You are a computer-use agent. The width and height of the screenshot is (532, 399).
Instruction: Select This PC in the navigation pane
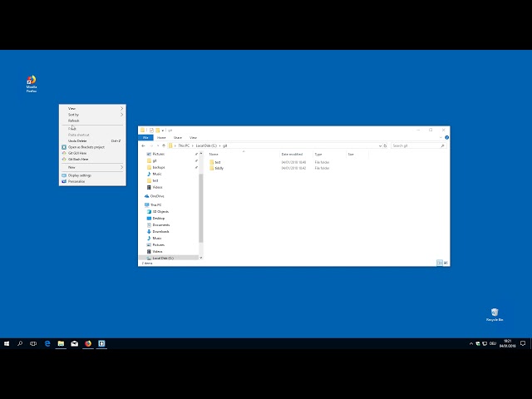pyautogui.click(x=153, y=205)
